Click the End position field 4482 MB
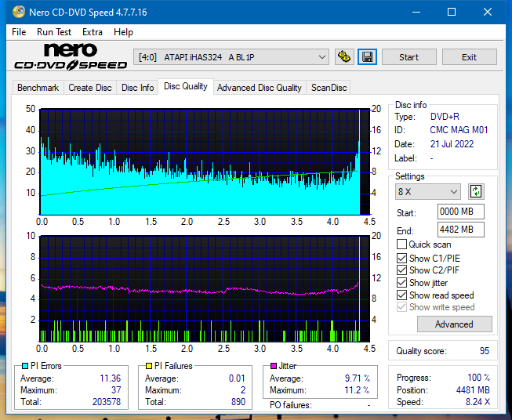Viewport: 512px width, 420px height. click(461, 230)
